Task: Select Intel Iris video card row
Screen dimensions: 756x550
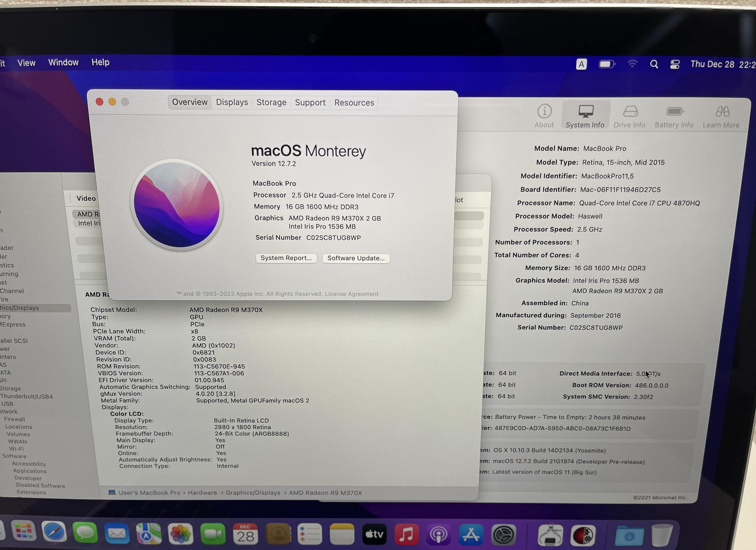Action: (89, 223)
